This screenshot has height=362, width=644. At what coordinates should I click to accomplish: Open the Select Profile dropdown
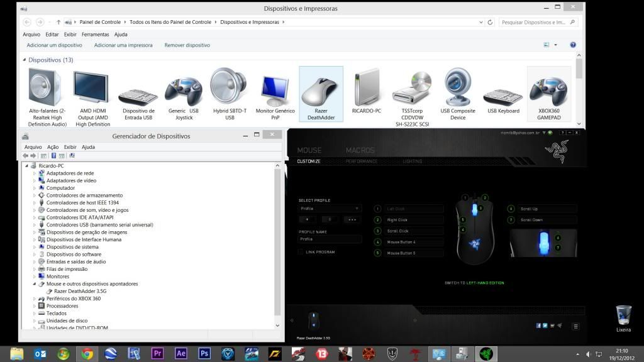[330, 209]
